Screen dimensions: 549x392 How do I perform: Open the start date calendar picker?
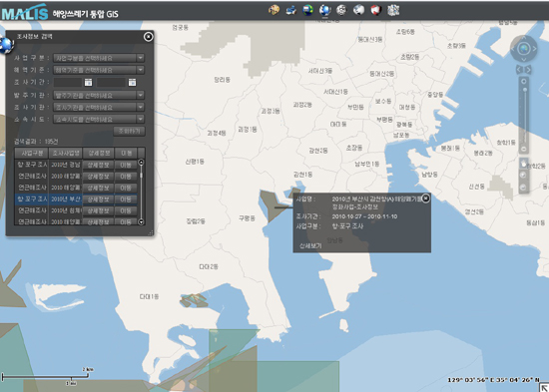tap(88, 82)
